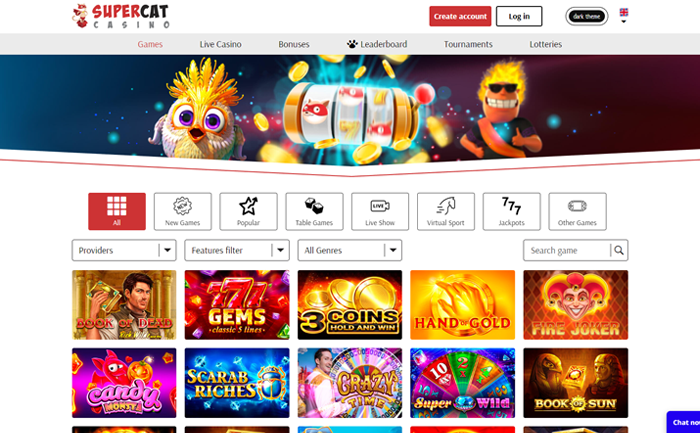Open Table Games dice category
This screenshot has height=433, width=700.
click(314, 211)
